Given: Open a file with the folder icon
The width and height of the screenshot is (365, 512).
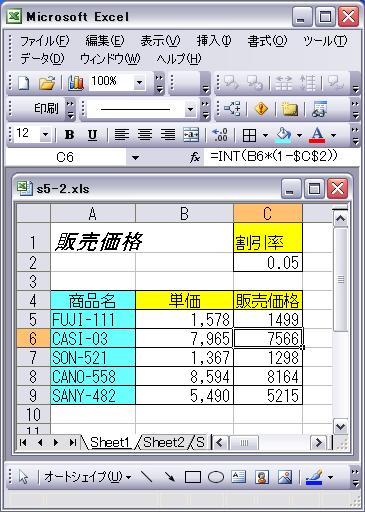Looking at the screenshot, I should [x=47, y=83].
